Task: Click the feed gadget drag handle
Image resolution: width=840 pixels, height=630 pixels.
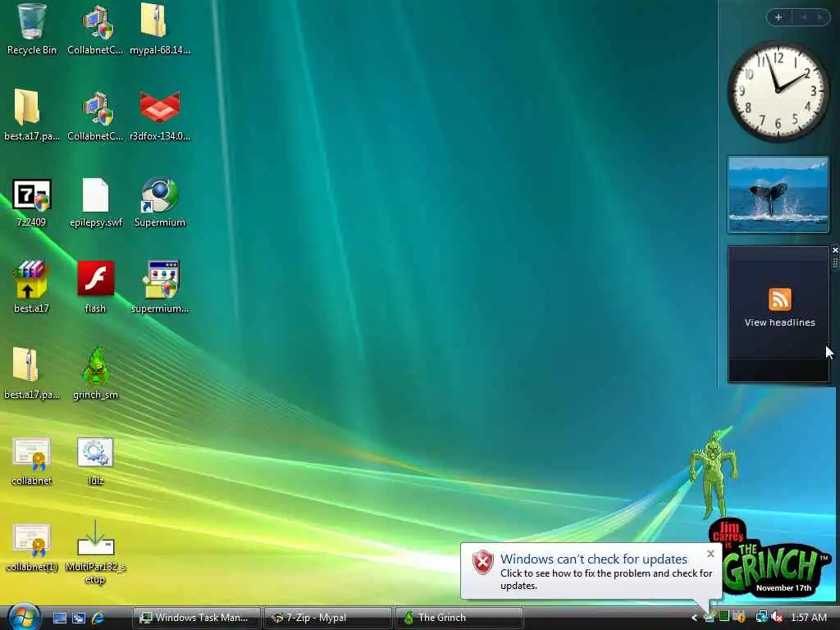Action: (x=834, y=262)
